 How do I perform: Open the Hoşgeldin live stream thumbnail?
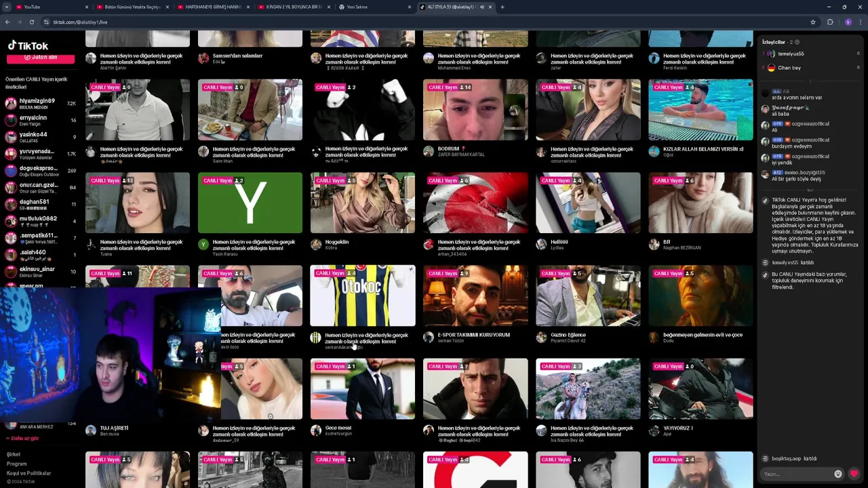[x=363, y=203]
